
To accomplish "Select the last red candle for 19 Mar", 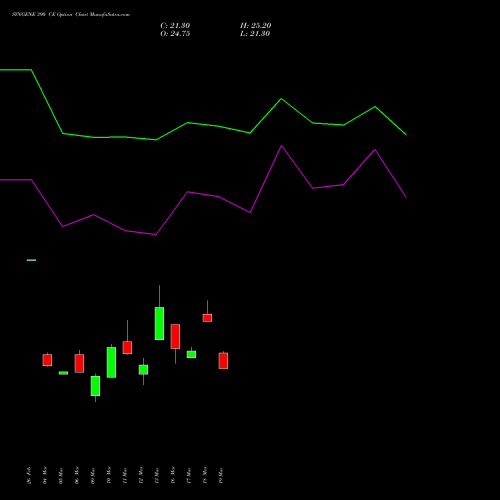I will (x=223, y=361).
